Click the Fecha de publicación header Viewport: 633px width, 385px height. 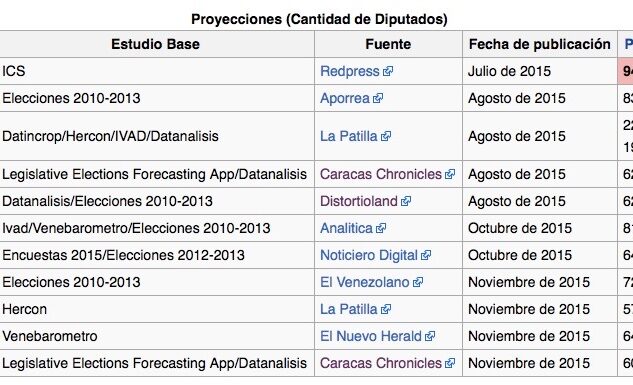pos(540,44)
